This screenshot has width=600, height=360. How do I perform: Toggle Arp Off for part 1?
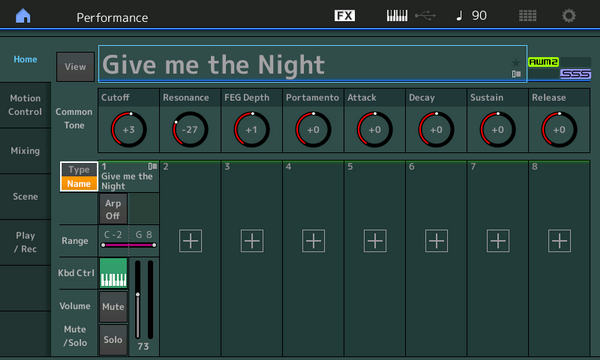point(113,209)
